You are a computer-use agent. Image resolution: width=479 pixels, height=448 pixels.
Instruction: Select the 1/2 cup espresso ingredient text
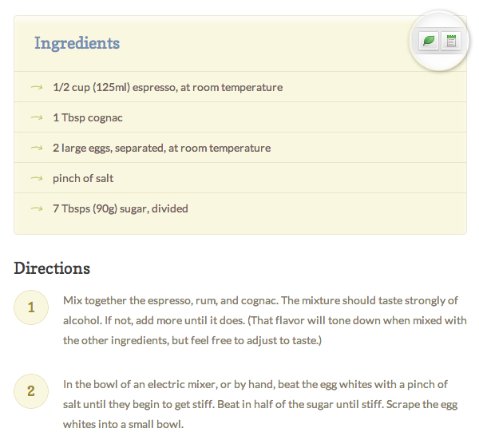(x=168, y=87)
